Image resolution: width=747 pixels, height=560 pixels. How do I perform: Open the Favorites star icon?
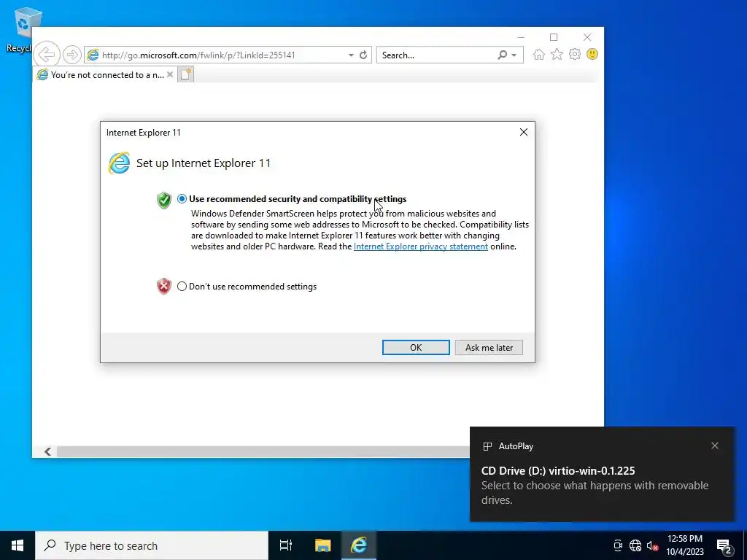point(557,54)
